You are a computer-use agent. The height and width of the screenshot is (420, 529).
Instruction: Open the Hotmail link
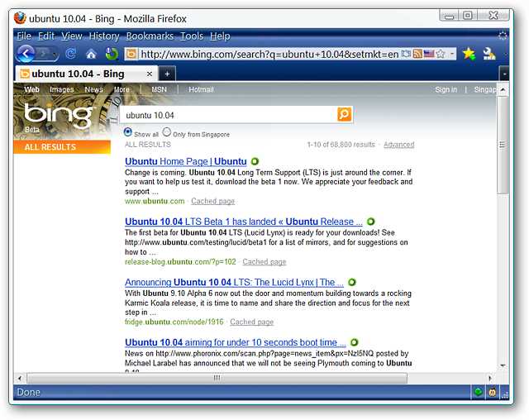pos(201,90)
